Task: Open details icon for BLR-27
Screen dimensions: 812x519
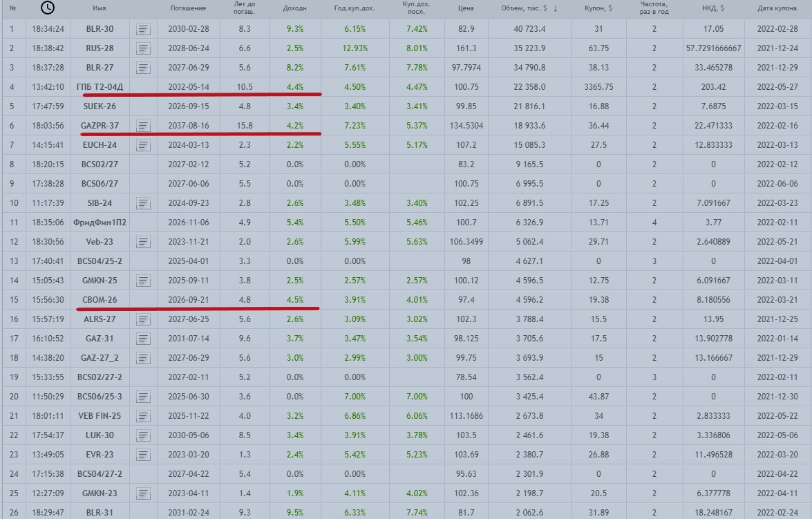Action: point(144,68)
